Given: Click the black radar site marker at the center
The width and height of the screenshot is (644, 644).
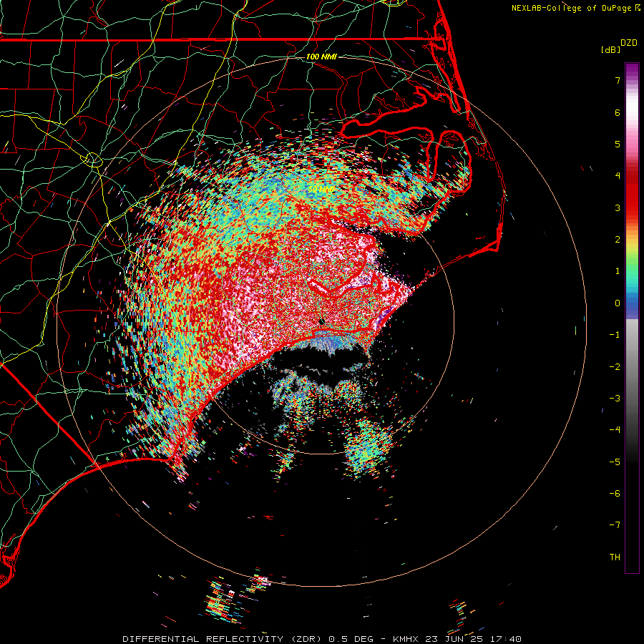Looking at the screenshot, I should tap(322, 322).
